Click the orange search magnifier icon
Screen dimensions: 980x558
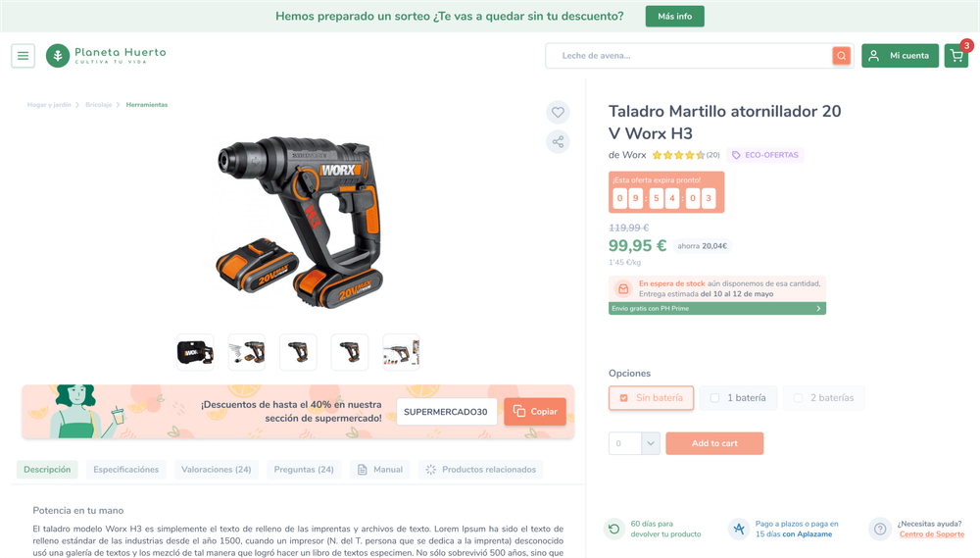[841, 56]
